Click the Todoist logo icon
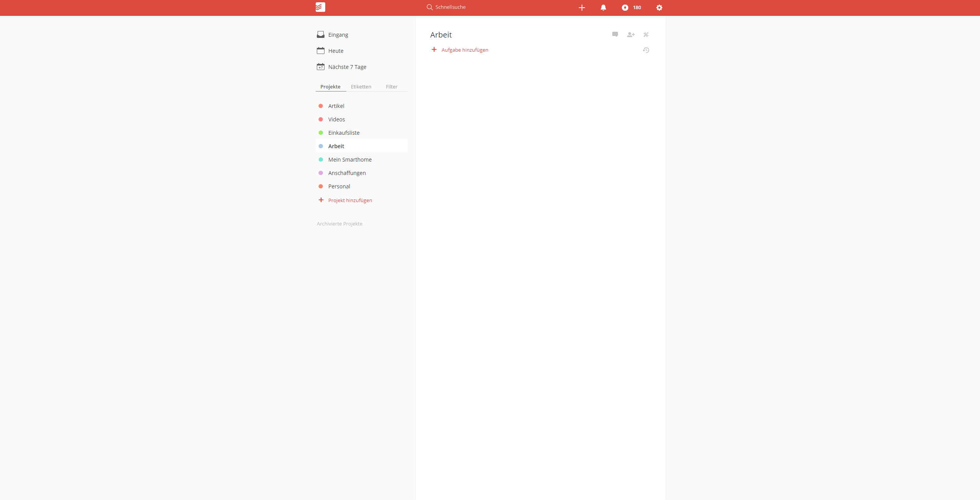980x500 pixels. (x=320, y=7)
